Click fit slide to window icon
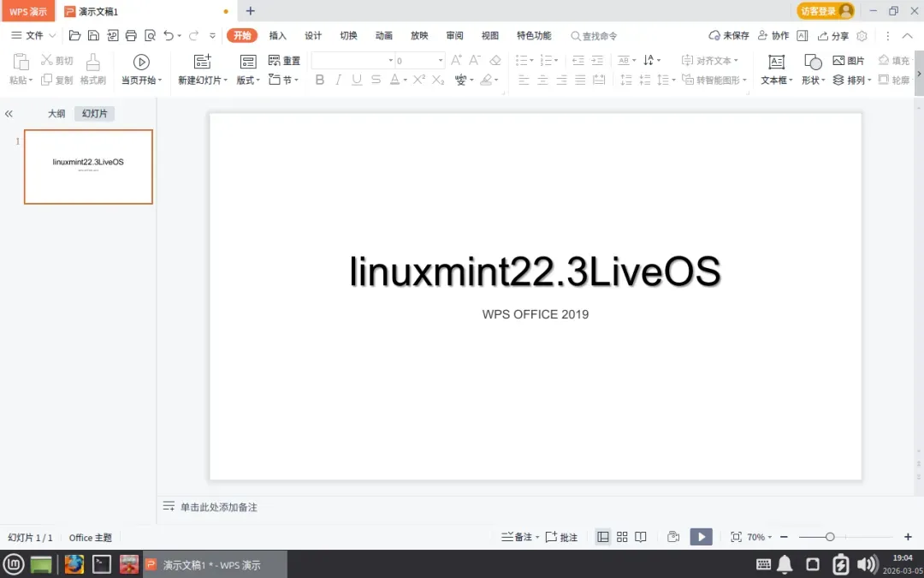 (x=736, y=537)
